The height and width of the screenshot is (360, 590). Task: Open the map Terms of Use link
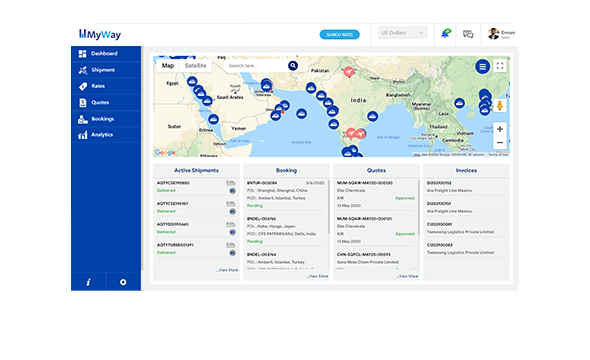tap(498, 155)
